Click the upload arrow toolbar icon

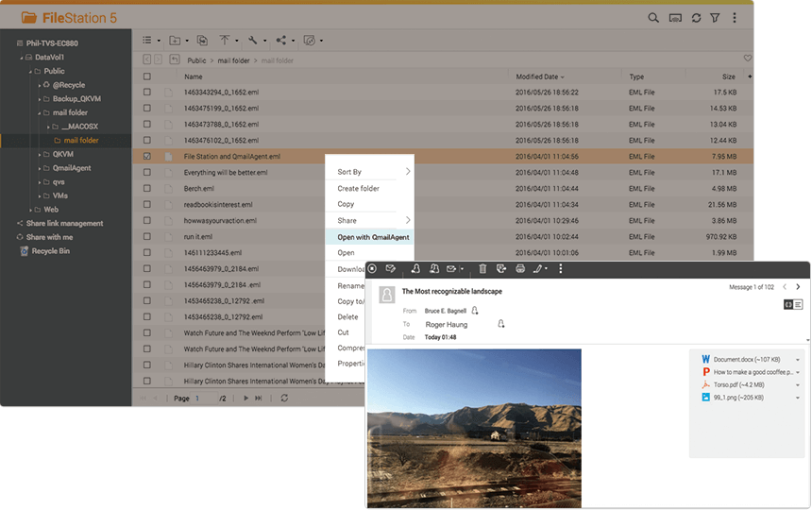[225, 41]
